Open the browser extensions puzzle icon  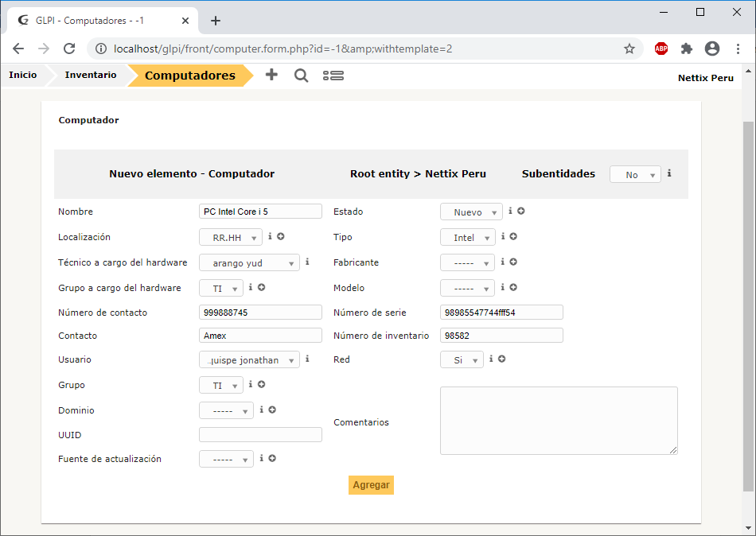click(687, 49)
